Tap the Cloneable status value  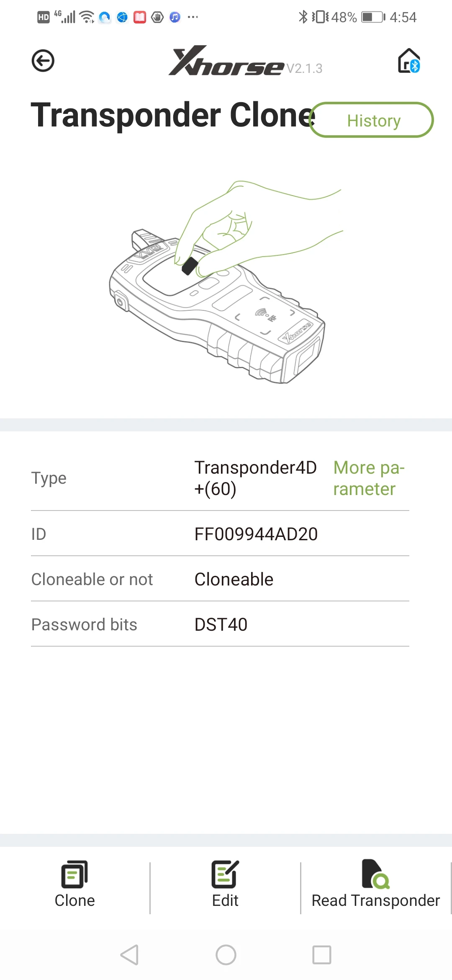[234, 579]
